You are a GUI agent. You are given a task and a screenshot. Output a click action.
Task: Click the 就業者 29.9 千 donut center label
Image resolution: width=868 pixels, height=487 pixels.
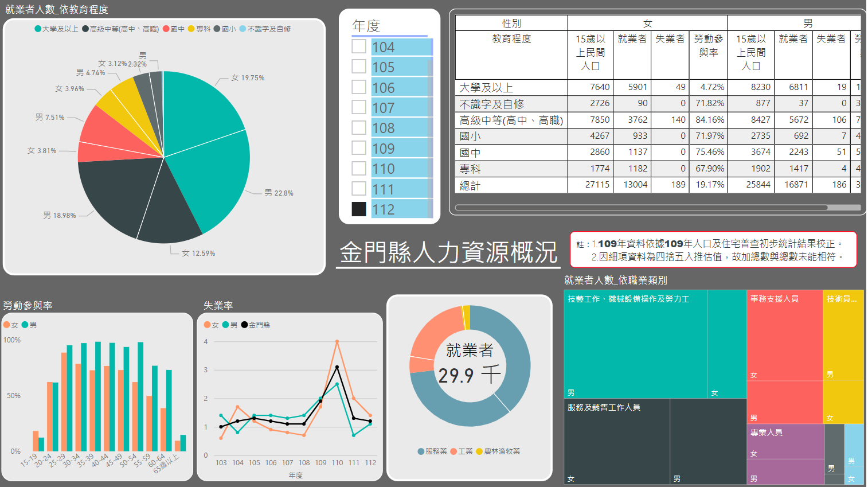(470, 364)
